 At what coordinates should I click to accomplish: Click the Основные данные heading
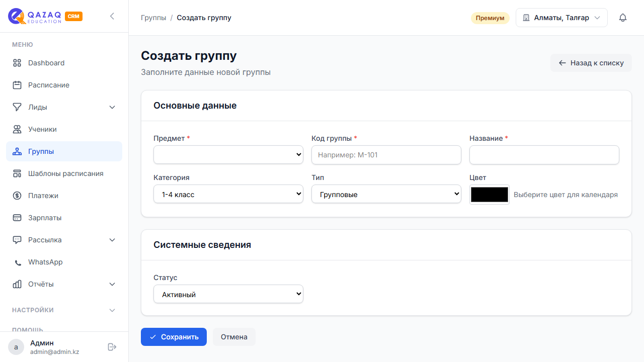point(195,106)
